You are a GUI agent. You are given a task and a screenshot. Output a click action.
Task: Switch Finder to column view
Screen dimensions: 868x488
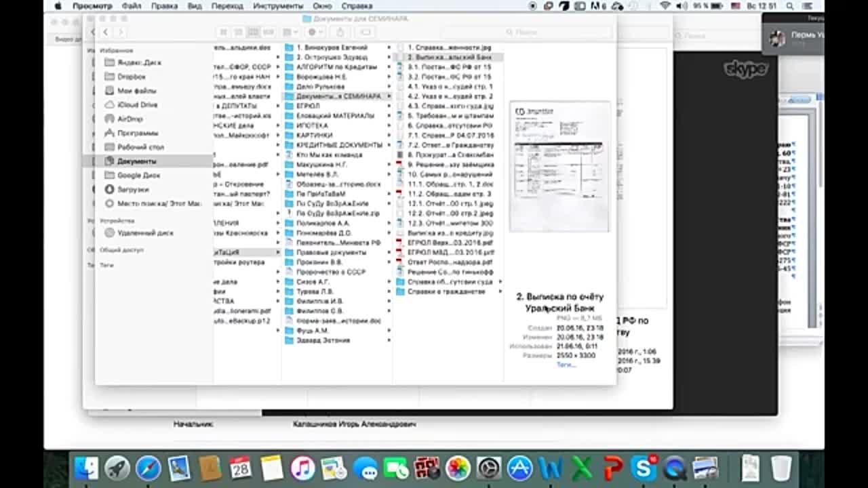[x=253, y=32]
